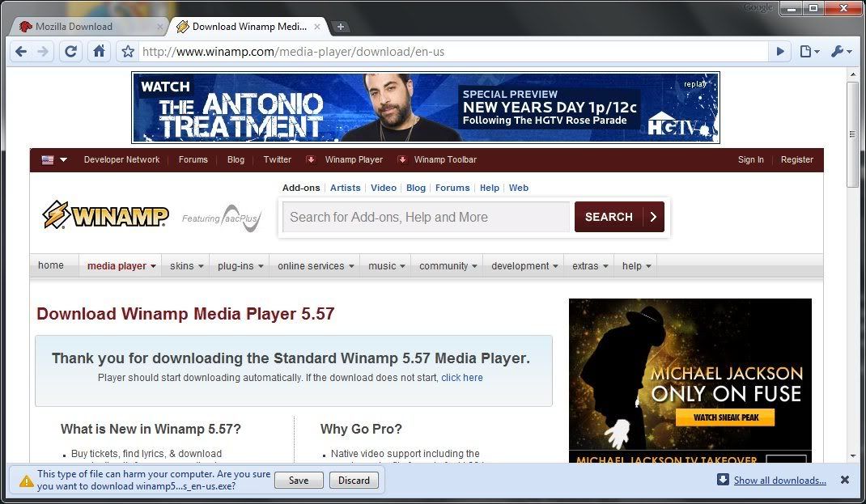The height and width of the screenshot is (504, 866).
Task: Expand the community menu
Action: 448,266
